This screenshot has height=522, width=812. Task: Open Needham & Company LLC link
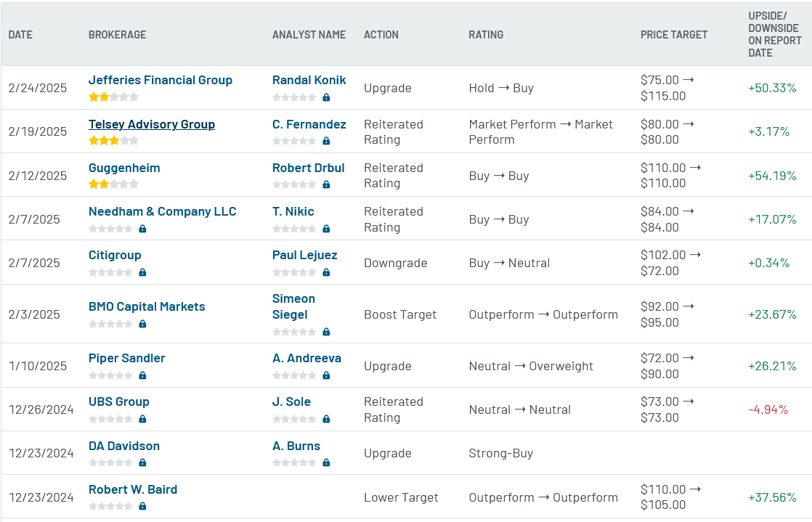click(162, 211)
